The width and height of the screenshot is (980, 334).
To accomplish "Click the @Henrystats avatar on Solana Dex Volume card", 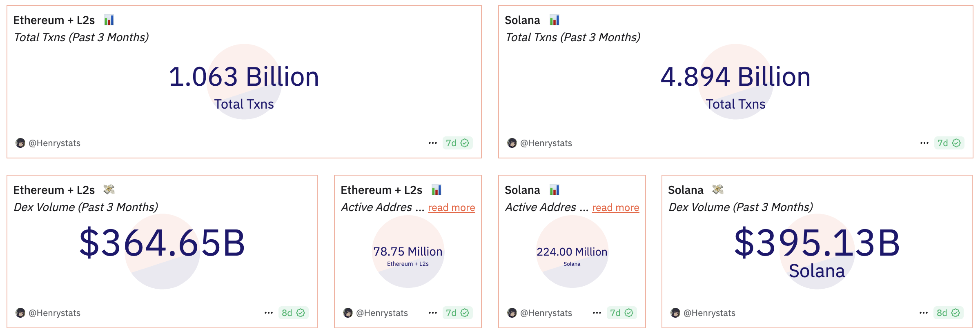I will pyautogui.click(x=676, y=313).
